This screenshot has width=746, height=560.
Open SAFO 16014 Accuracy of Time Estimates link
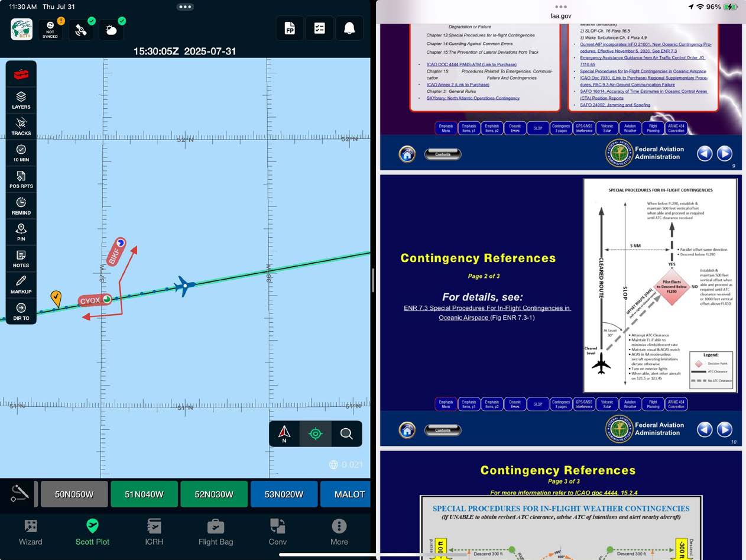coord(644,95)
